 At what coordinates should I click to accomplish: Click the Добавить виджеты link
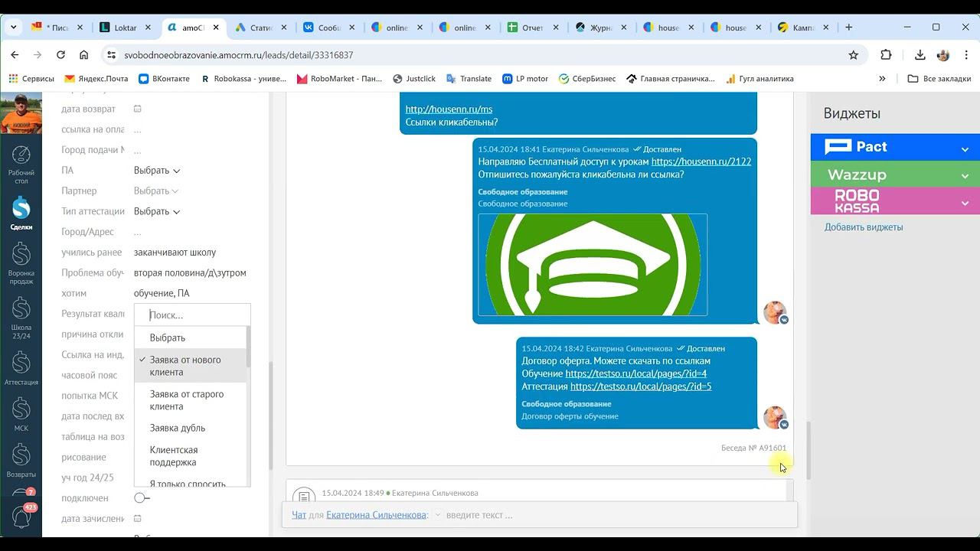[864, 227]
